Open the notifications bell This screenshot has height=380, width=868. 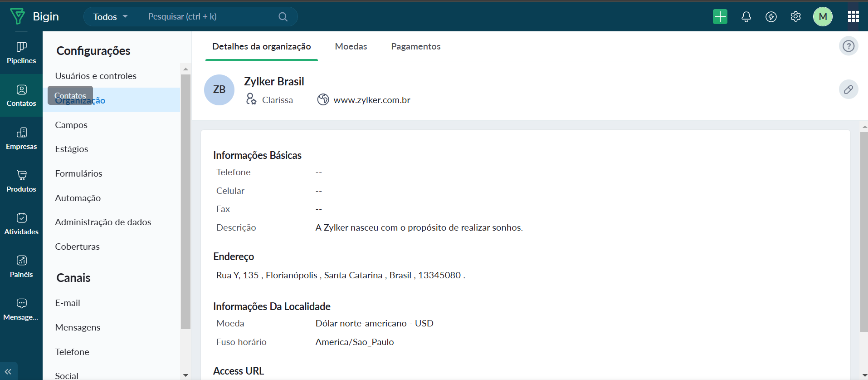(x=746, y=17)
